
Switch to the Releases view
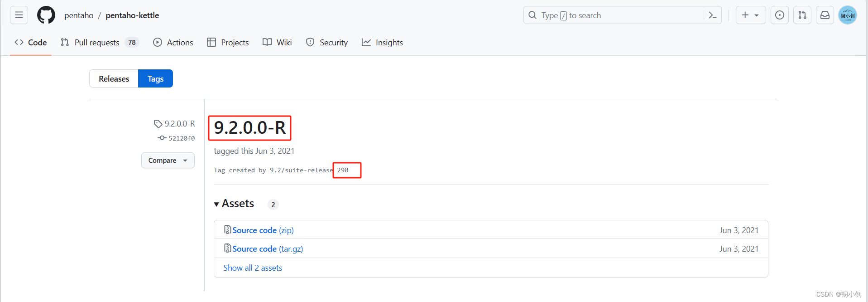(x=114, y=78)
